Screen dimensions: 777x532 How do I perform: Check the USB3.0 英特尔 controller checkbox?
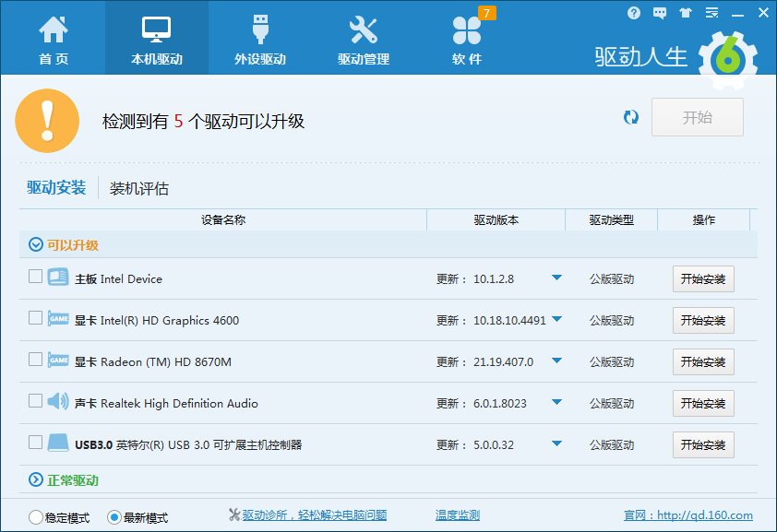[x=35, y=442]
